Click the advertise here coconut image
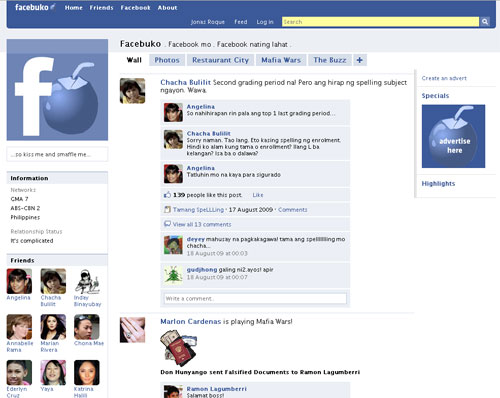The height and width of the screenshot is (398, 500). point(453,136)
